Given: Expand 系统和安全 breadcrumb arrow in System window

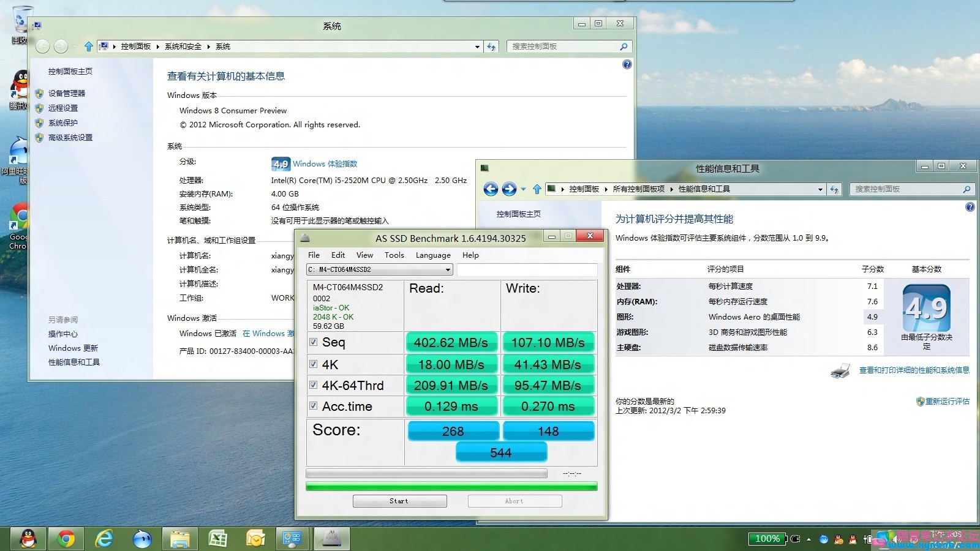Looking at the screenshot, I should click(x=208, y=47).
